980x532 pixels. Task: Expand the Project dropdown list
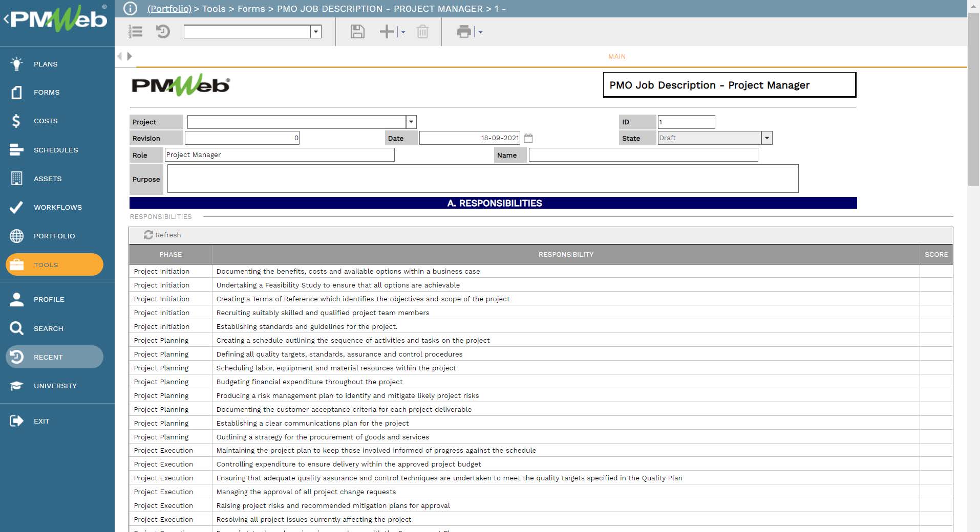point(411,122)
